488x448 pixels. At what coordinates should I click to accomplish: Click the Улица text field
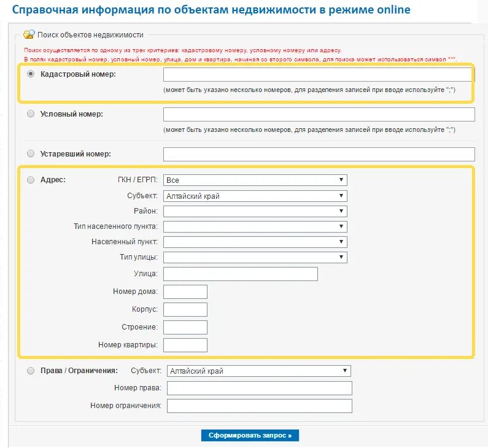coord(241,274)
